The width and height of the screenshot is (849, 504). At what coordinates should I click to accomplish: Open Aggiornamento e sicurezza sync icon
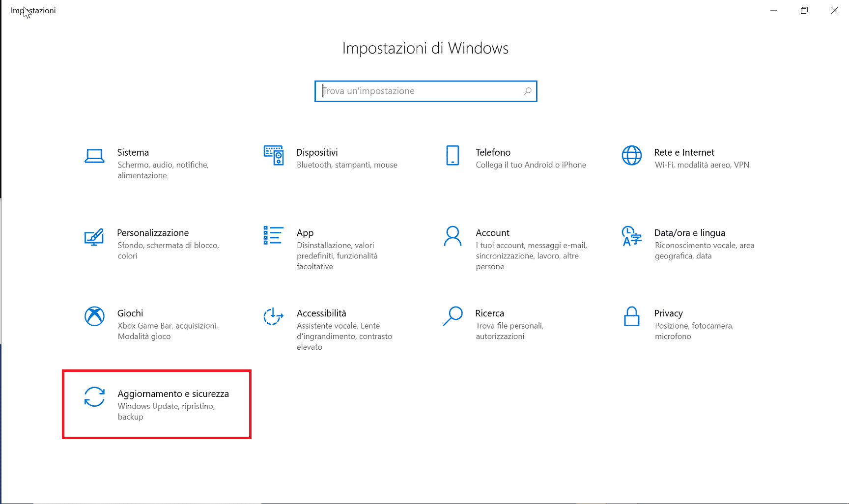pos(94,397)
